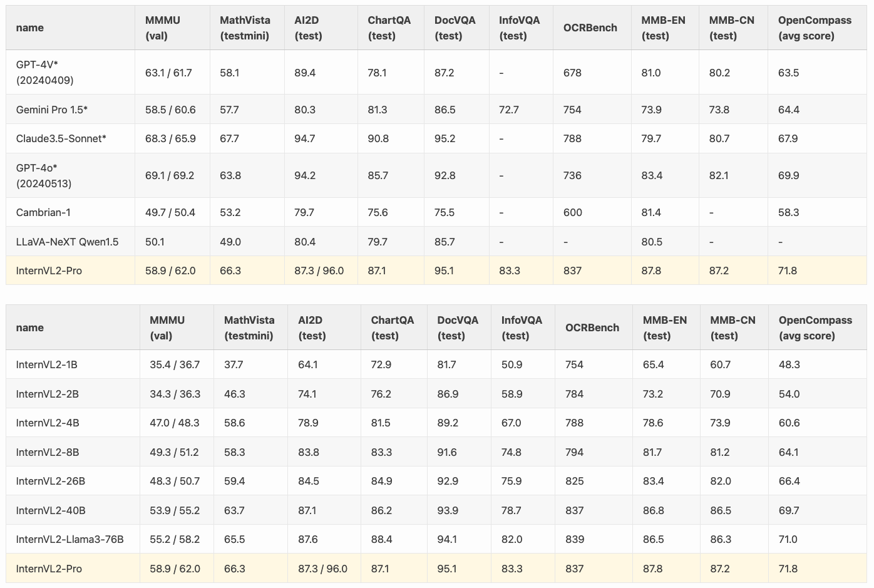874x588 pixels.
Task: Click the InternVL2-Llama3-76B model name
Action: (x=69, y=539)
